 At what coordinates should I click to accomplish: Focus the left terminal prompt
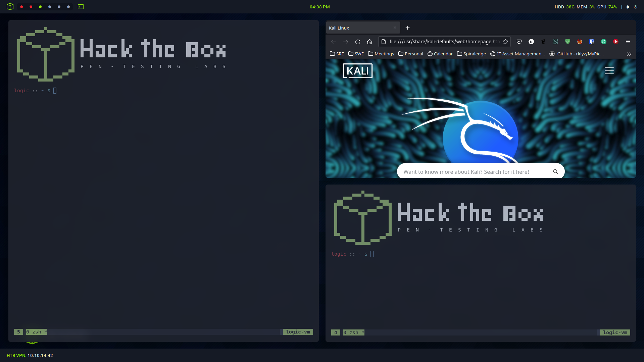coord(35,91)
